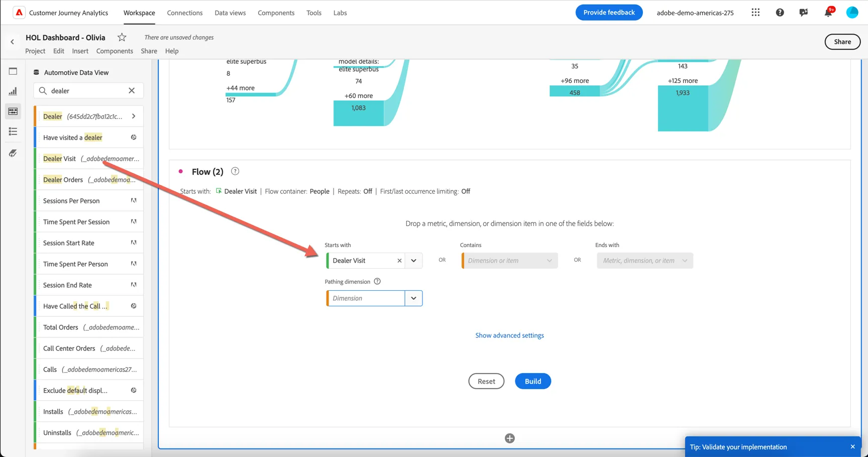Click the Pathing dimension help icon
868x457 pixels.
click(377, 281)
